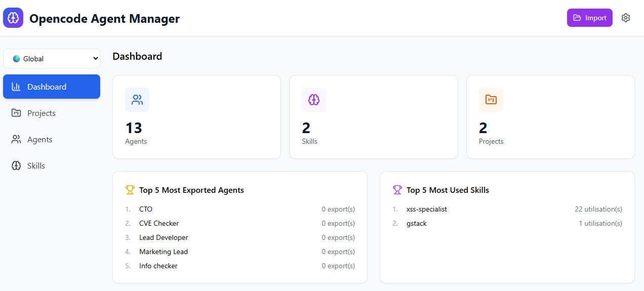Click the 13 Agents summary card

point(196,117)
